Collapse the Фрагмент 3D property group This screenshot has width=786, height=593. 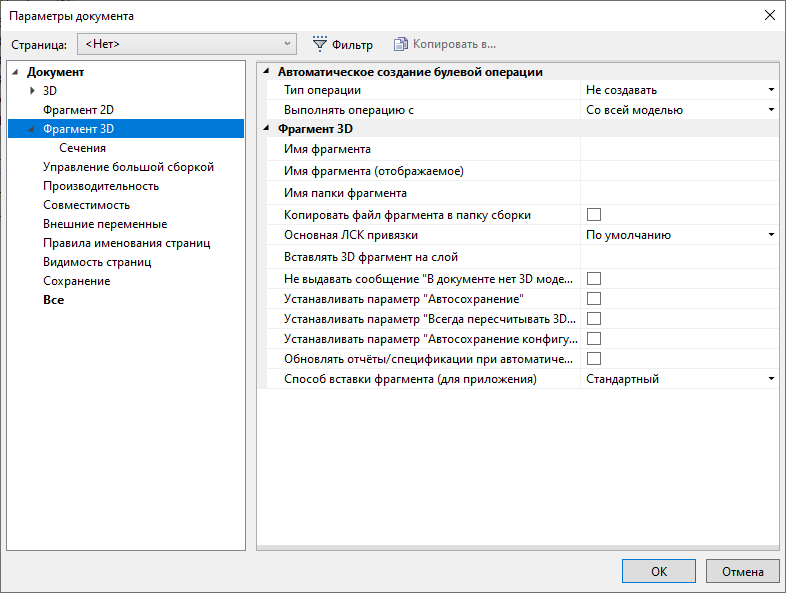pos(266,129)
